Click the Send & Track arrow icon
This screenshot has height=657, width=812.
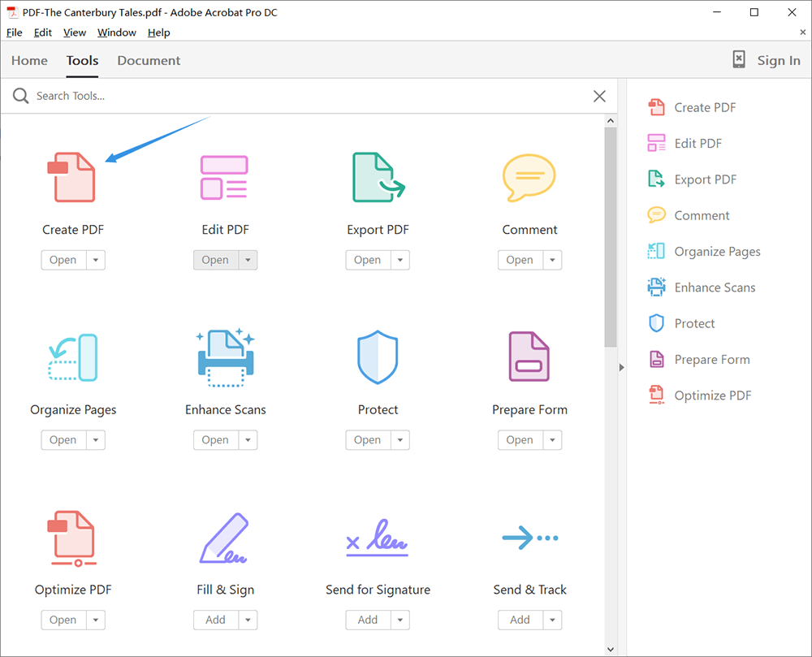(x=529, y=538)
